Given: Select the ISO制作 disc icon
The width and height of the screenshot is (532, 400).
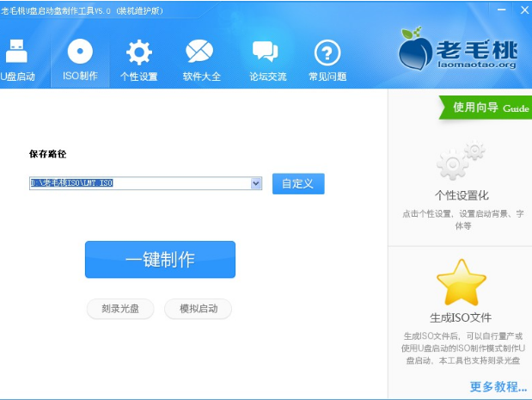Looking at the screenshot, I should pos(80,52).
